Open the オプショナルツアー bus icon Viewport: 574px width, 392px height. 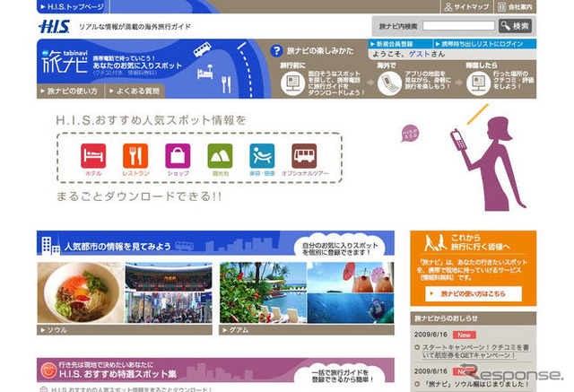point(304,156)
